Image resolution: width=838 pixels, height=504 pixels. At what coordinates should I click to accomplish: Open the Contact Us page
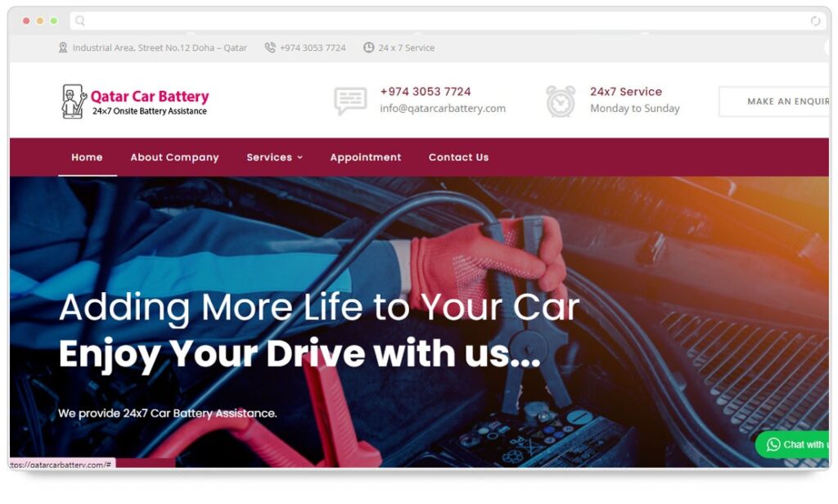458,157
